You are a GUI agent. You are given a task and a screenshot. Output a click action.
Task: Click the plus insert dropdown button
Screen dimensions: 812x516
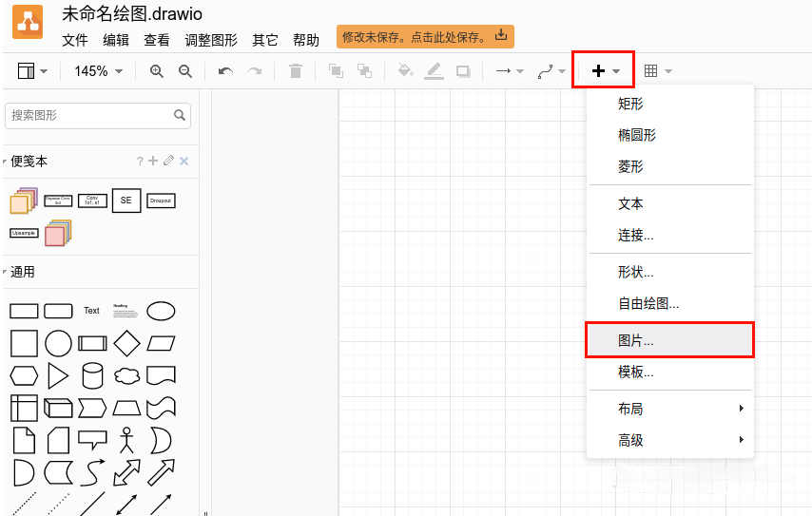(x=604, y=70)
